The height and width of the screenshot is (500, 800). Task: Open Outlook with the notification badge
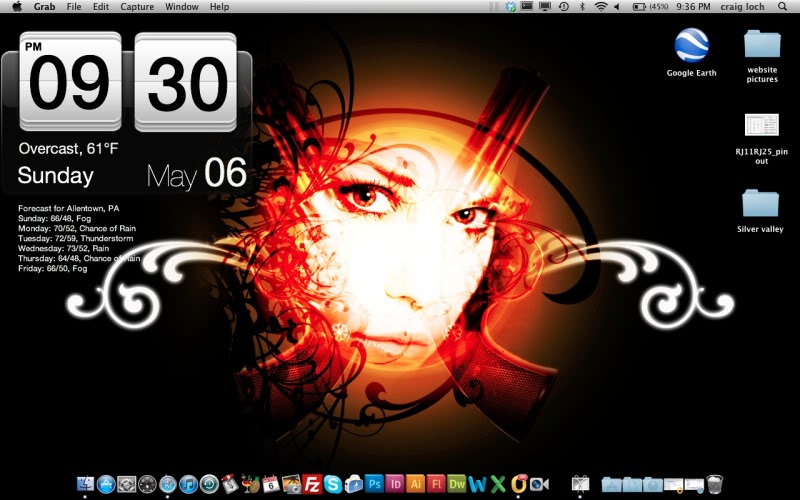click(519, 484)
